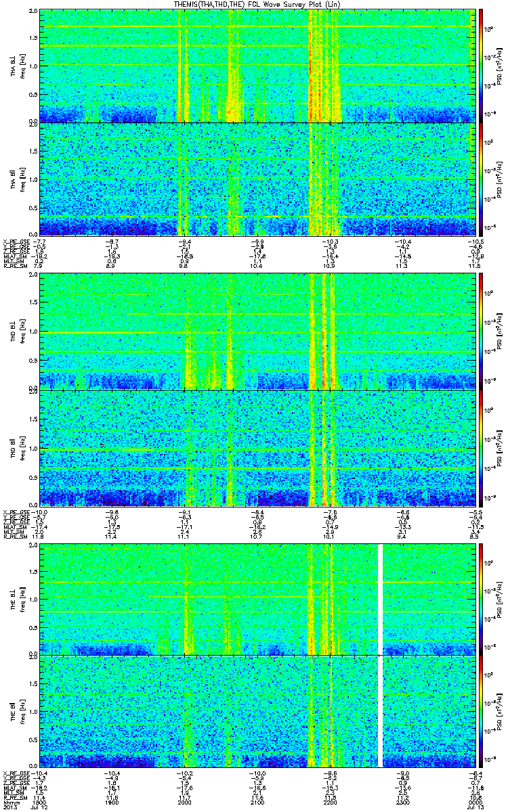
Task: Click the white data gap in THE B⊥ panel
Action: coord(380,598)
